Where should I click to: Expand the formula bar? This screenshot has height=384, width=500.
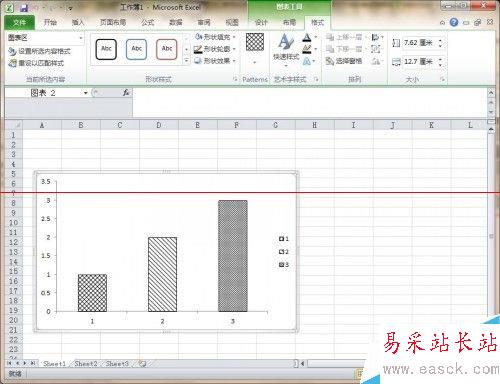[x=491, y=92]
